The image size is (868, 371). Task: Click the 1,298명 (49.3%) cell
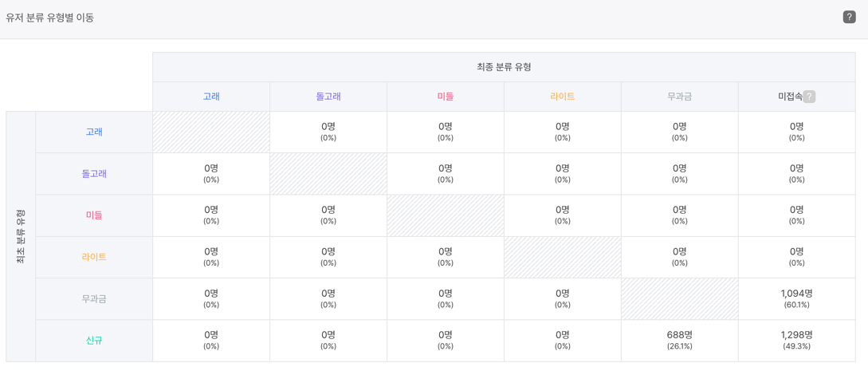point(796,340)
